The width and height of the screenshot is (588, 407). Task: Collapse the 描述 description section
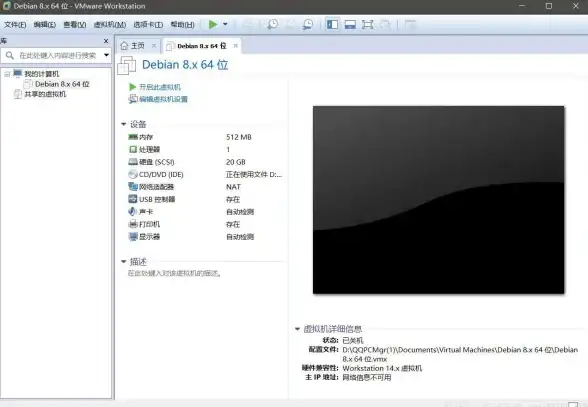click(x=123, y=261)
